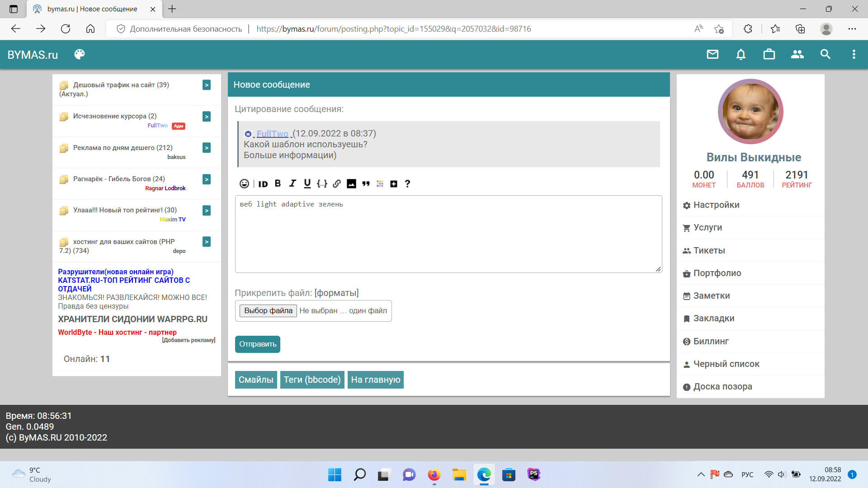Open Настройки in profile menu
Screen dimensions: 868x488
coord(716,205)
